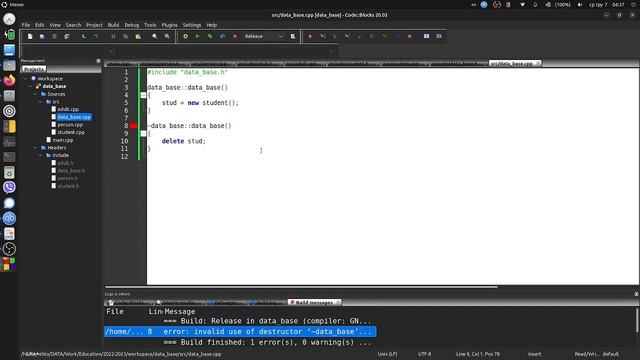Click the 'Build finished: 1 error(s)' message
Viewport: 640px width, 360px height.
(267, 342)
